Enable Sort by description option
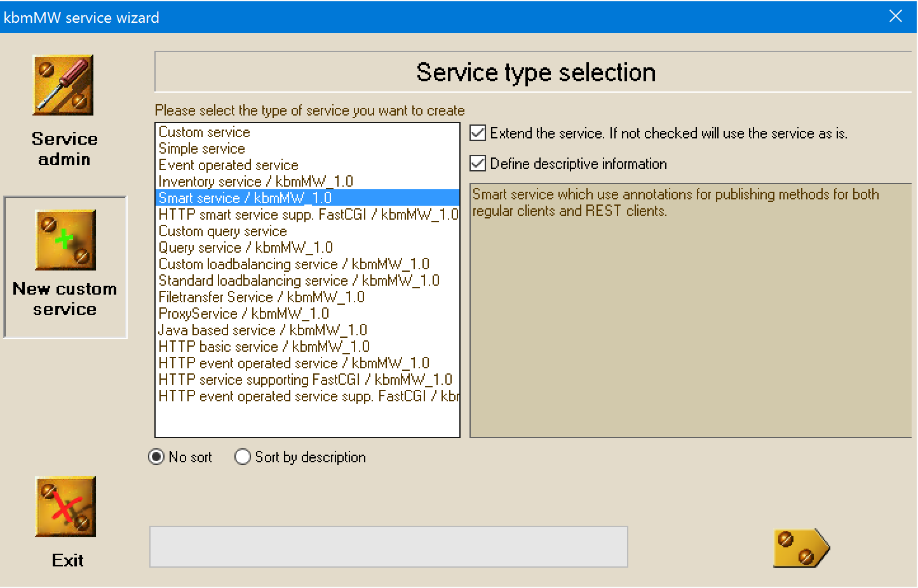The height and width of the screenshot is (588, 918). (243, 457)
